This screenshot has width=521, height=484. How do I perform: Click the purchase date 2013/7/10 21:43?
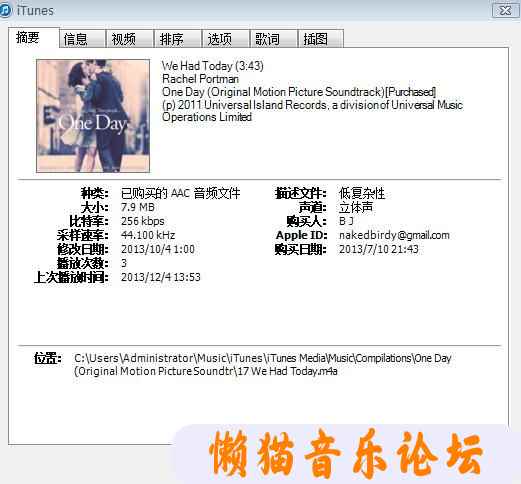(x=379, y=249)
